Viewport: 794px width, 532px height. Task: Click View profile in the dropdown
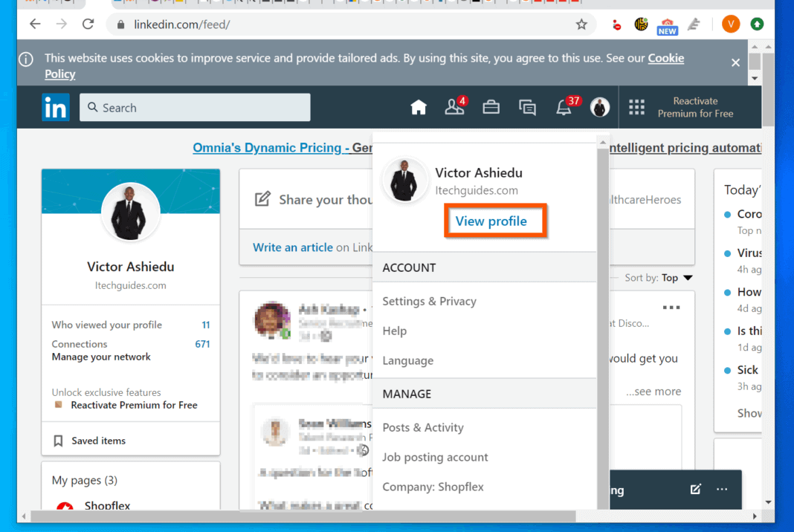click(491, 221)
